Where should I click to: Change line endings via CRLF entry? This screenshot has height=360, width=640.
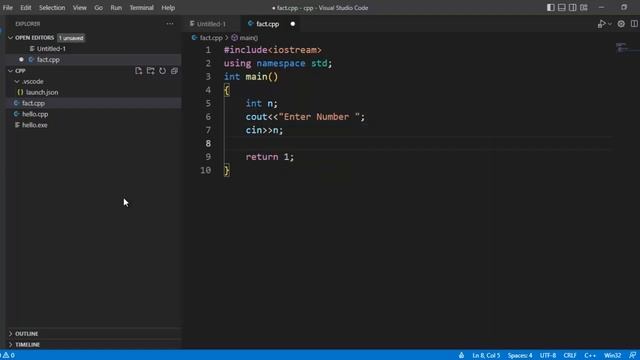click(570, 355)
